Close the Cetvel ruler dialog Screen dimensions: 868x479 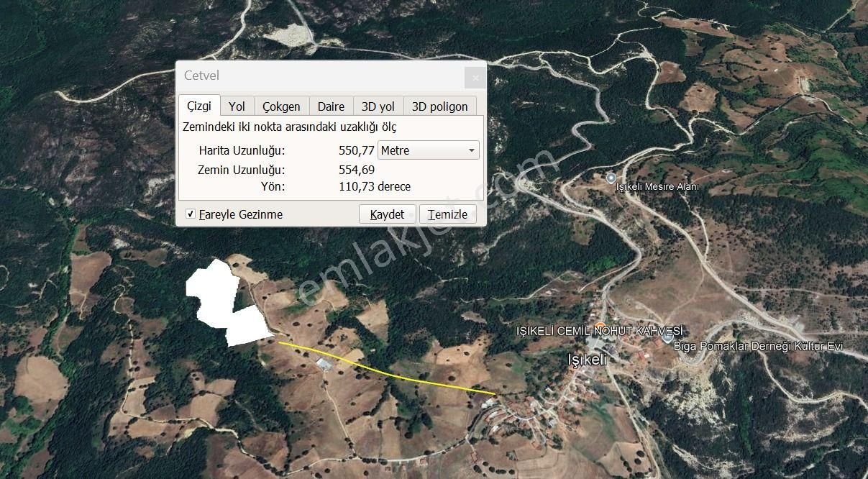click(475, 78)
